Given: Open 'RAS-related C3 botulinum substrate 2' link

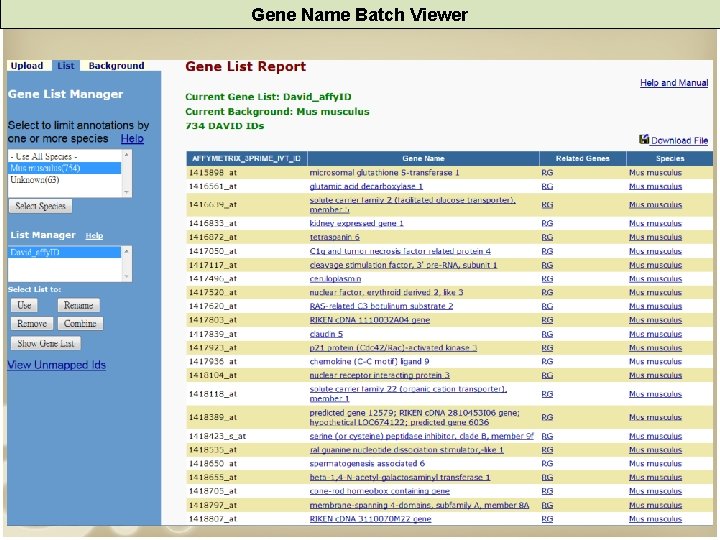Looking at the screenshot, I should [x=381, y=306].
